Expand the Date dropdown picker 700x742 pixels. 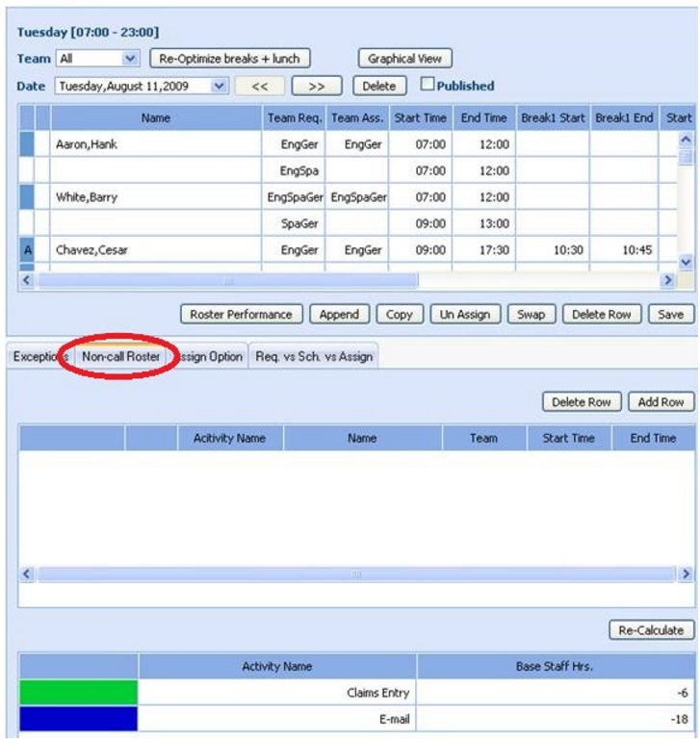coord(220,86)
